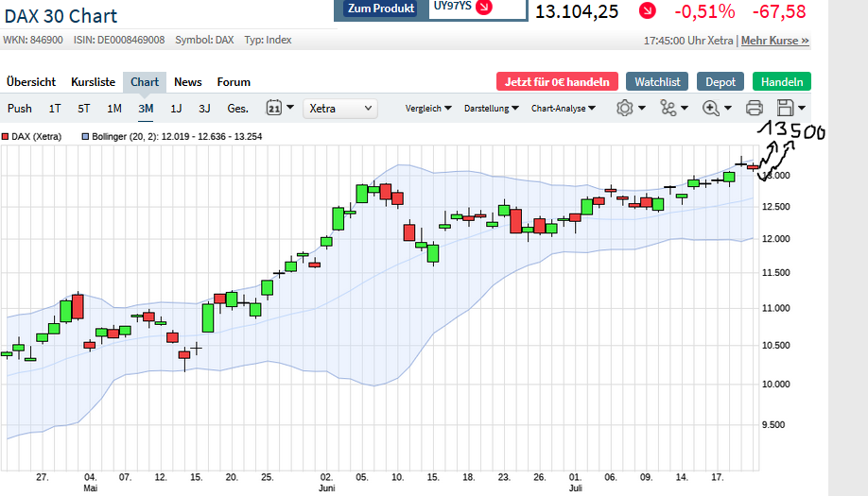868x496 pixels.
Task: Print the chart using the printer icon
Action: click(x=755, y=108)
